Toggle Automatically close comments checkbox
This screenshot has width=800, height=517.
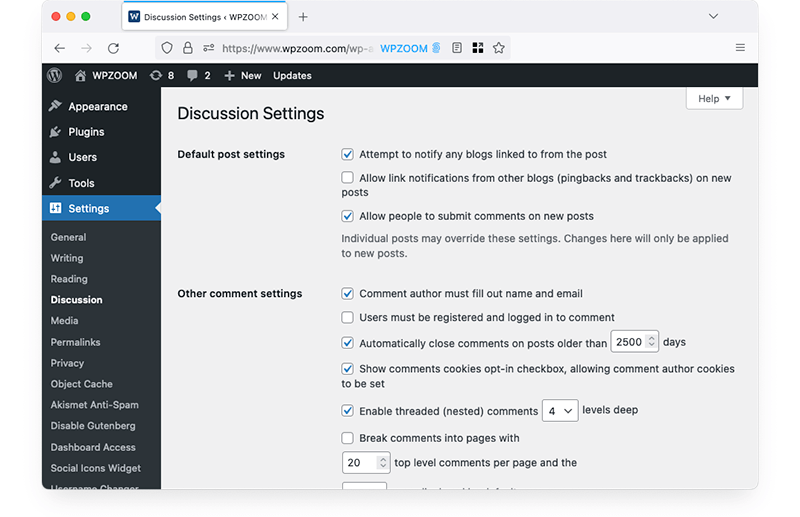347,343
